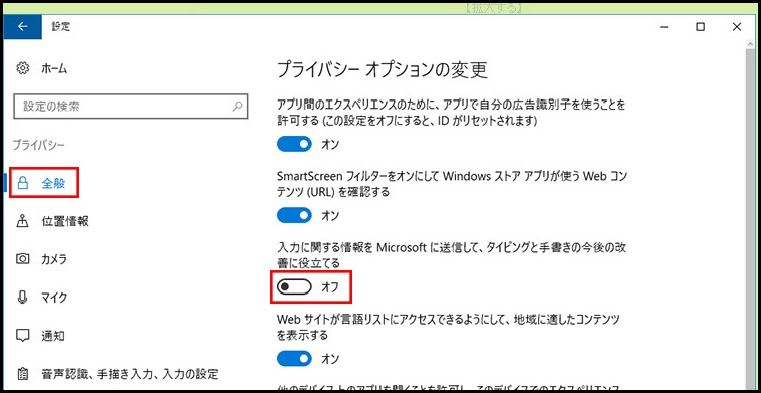Open カメラ camera icon
Image resolution: width=761 pixels, height=393 pixels.
[x=22, y=259]
